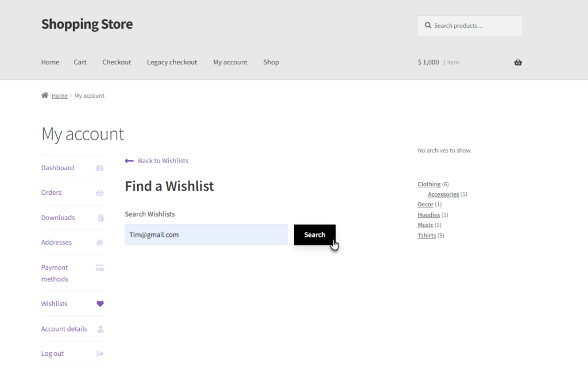Click the 'Find a Wishlist' heading

pyautogui.click(x=169, y=186)
